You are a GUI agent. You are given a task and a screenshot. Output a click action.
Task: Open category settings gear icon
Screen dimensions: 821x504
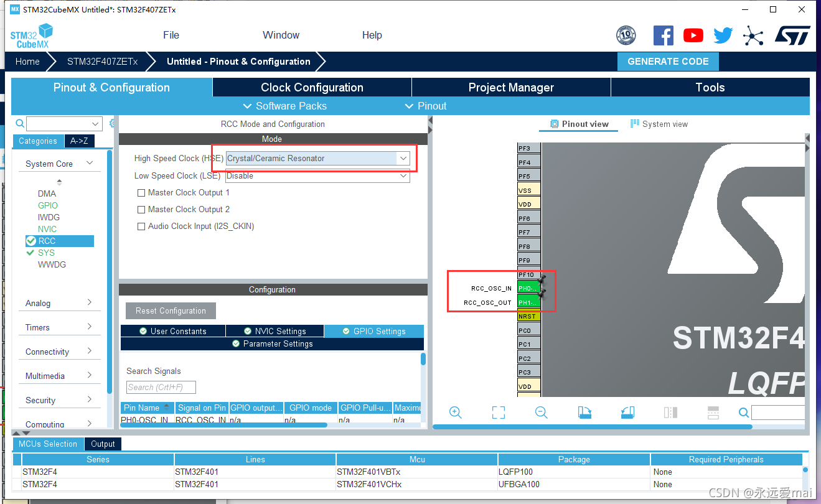click(x=112, y=123)
